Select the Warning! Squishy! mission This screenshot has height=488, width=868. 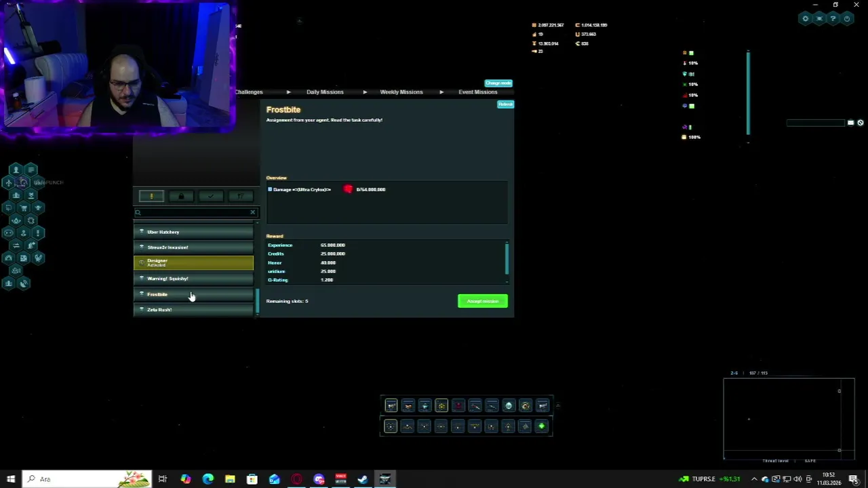193,279
